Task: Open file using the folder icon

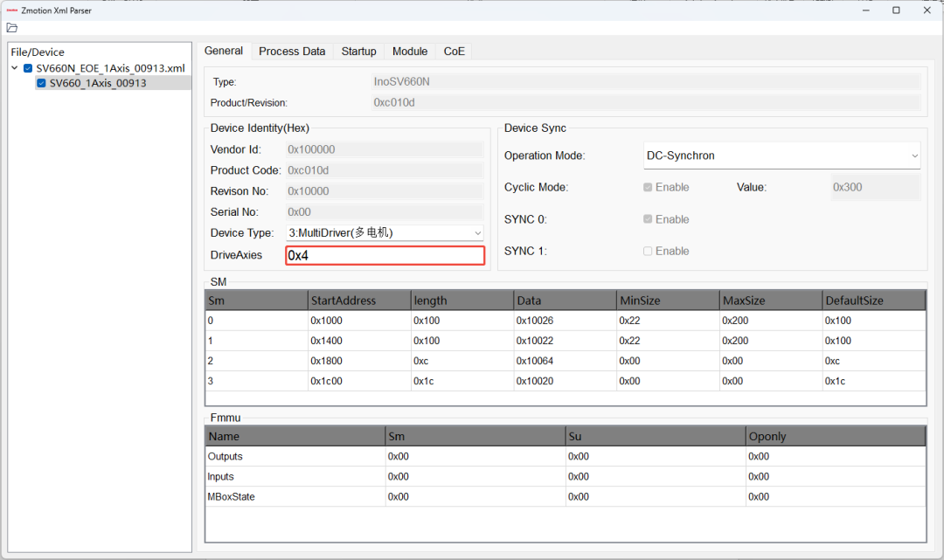Action: (12, 28)
